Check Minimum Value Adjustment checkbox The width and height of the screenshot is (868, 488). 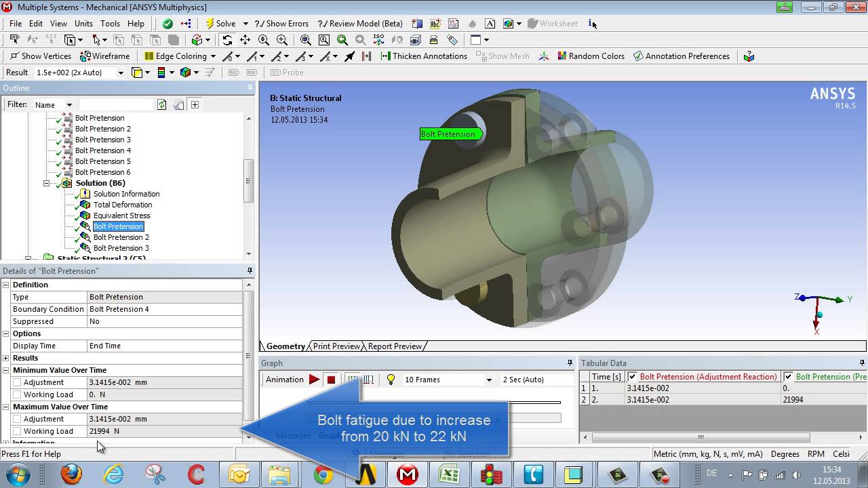[17, 382]
